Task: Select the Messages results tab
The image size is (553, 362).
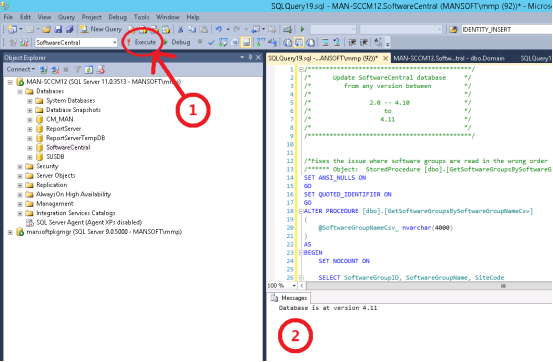Action: tap(289, 298)
